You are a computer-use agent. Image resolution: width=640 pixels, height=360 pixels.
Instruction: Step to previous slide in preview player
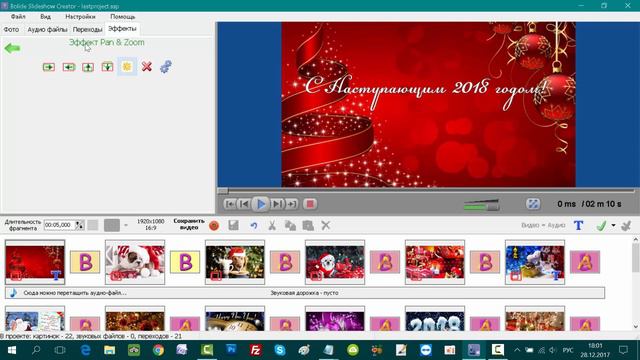point(244,204)
